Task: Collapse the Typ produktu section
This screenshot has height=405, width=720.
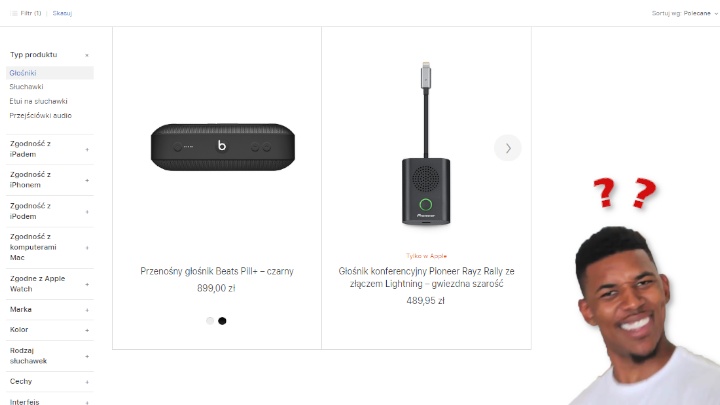Action: (x=87, y=55)
